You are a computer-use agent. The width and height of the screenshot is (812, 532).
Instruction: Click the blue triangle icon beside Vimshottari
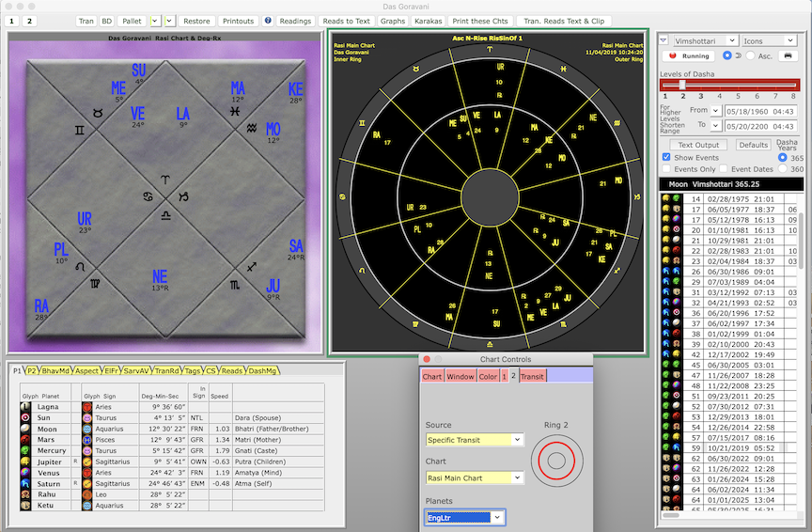coord(664,41)
